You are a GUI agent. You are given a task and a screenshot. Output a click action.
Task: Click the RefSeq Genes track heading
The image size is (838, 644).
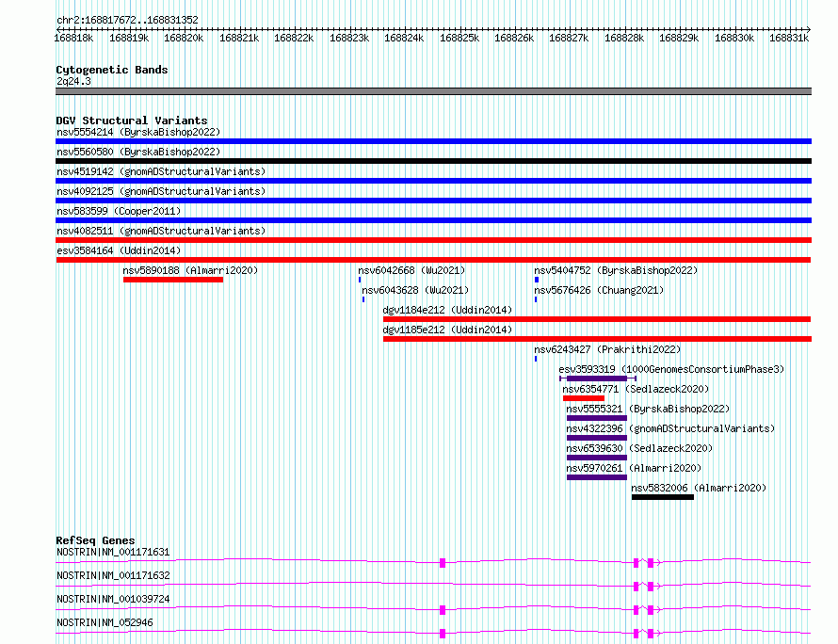tap(95, 540)
